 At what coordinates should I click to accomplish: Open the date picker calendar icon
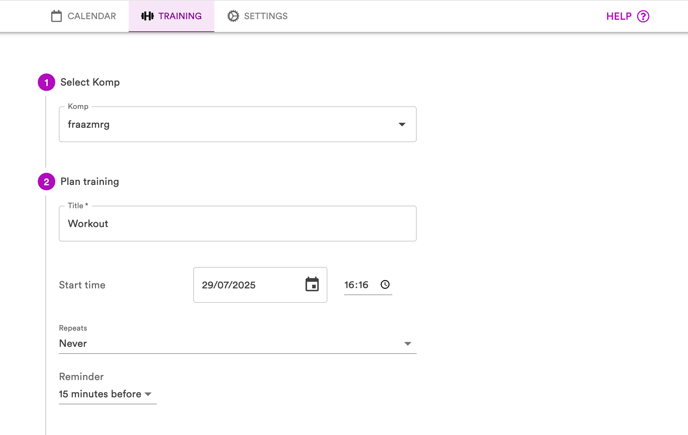click(312, 284)
